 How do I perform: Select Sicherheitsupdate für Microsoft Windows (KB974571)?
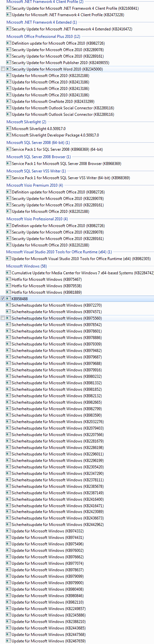click(57, 312)
